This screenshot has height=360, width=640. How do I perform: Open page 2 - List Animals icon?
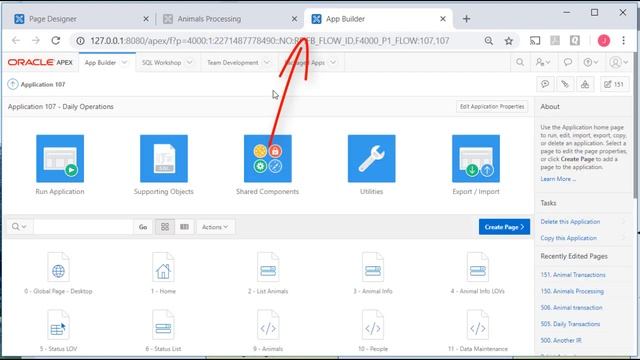point(268,268)
